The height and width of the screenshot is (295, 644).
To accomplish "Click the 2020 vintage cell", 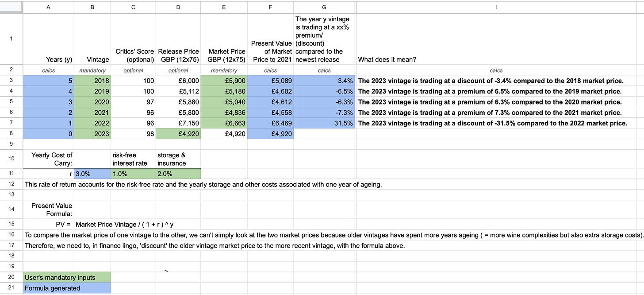I will [x=92, y=102].
